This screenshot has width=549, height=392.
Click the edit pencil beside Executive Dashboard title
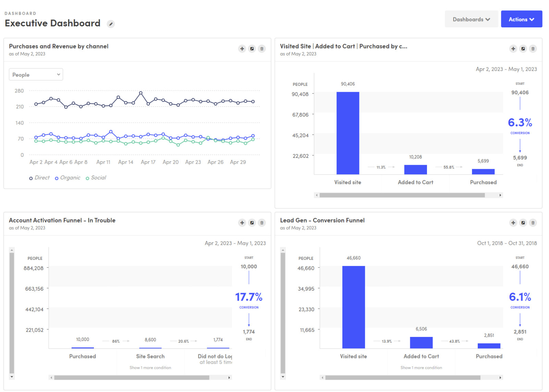[x=110, y=24]
